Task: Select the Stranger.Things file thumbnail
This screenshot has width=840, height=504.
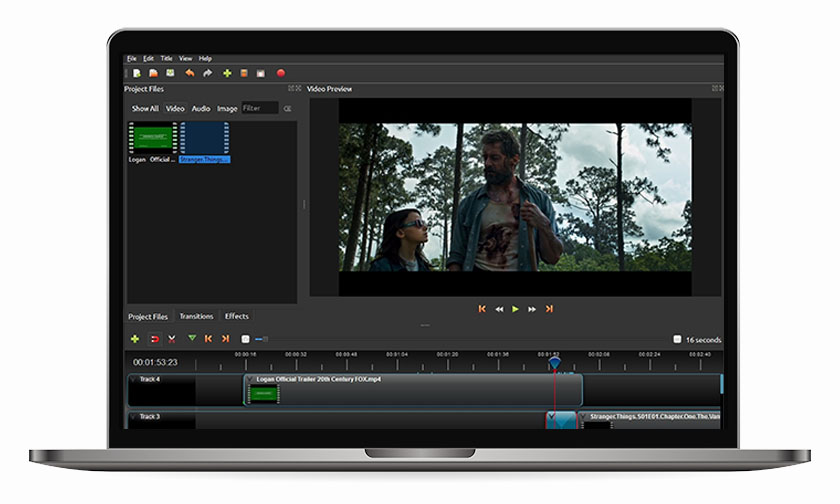Action: (205, 138)
